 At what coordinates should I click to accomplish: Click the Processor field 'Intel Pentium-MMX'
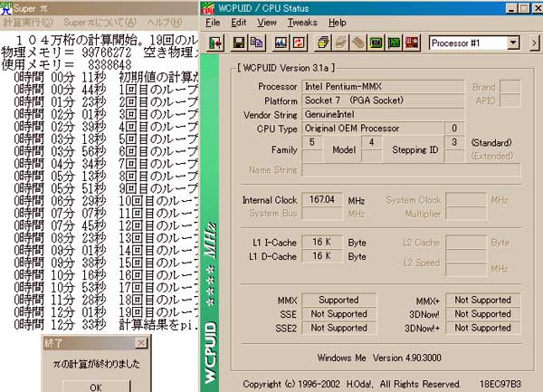coord(383,87)
